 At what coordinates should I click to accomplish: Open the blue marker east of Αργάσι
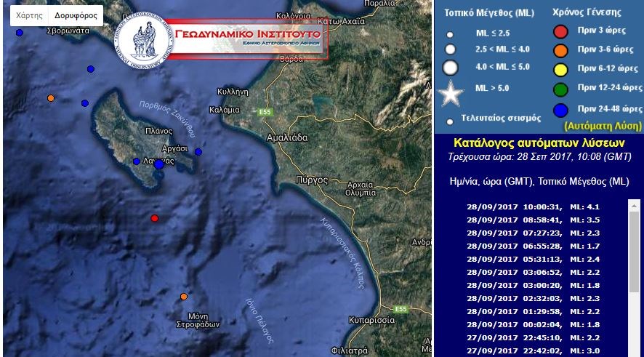pyautogui.click(x=198, y=152)
